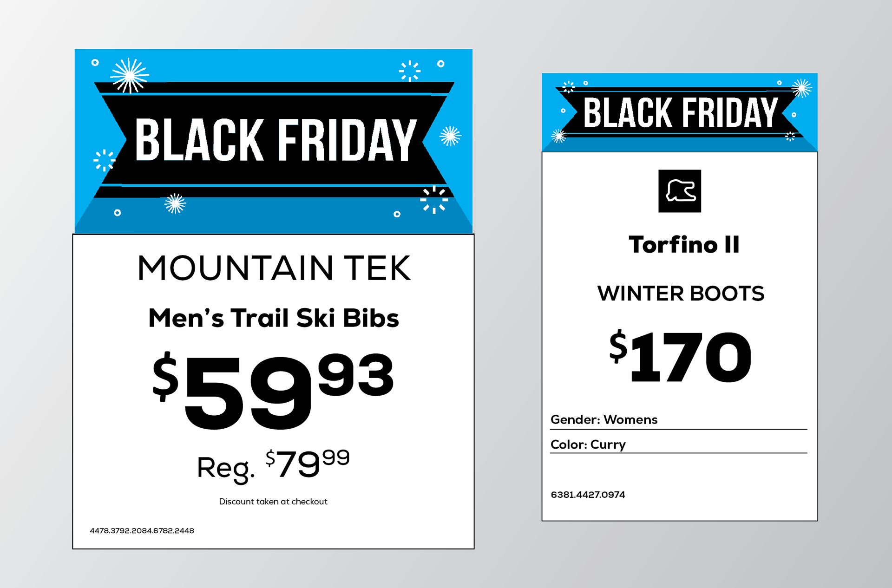This screenshot has height=588, width=892.
Task: Click the small starburst below the left banner
Action: tap(175, 204)
